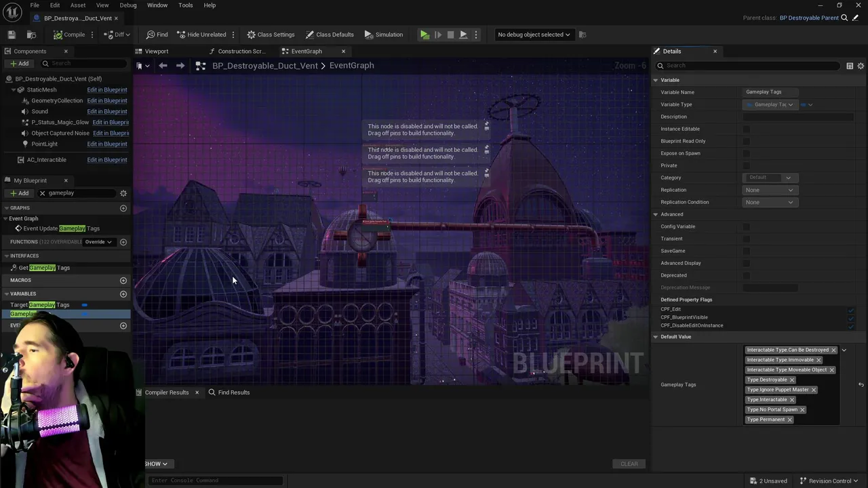The width and height of the screenshot is (868, 488).
Task: Open the graph bookmarks dropdown
Action: coord(142,66)
